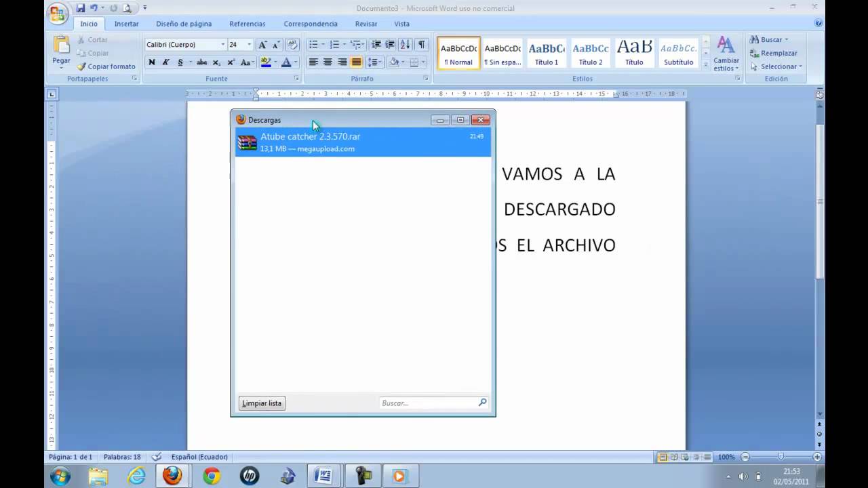
Task: Click font color red A button
Action: [286, 62]
